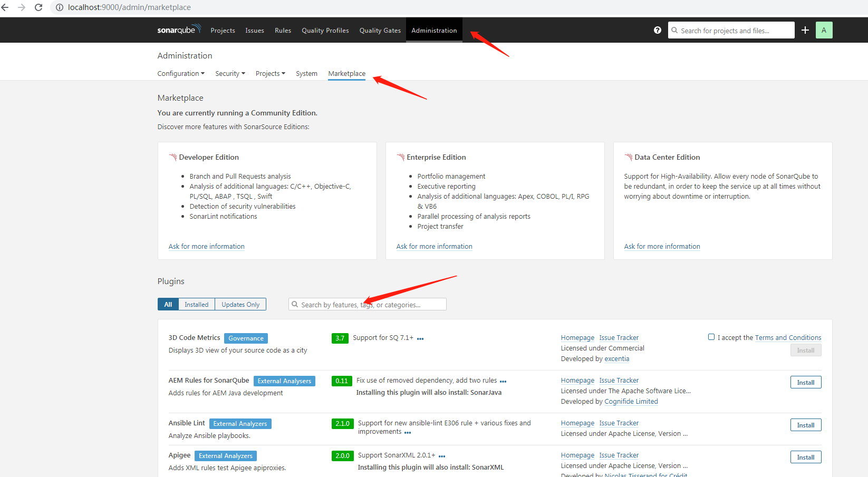The height and width of the screenshot is (477, 868).
Task: Open the help question mark icon
Action: coord(658,30)
